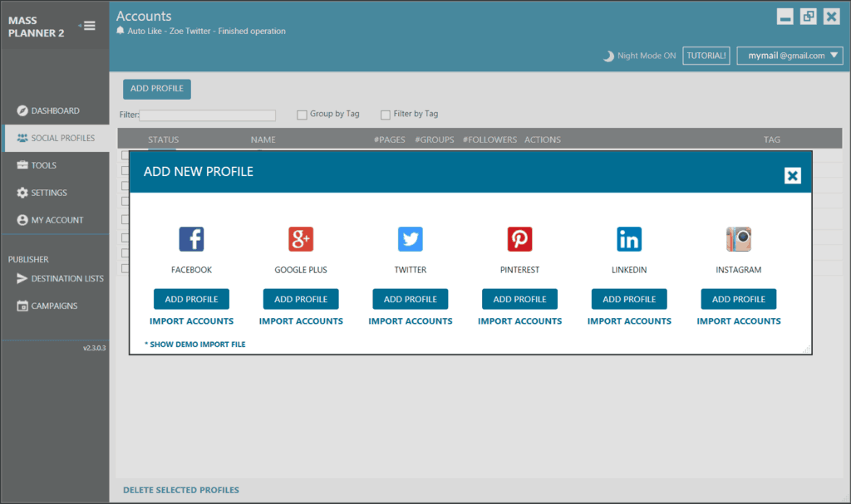851x504 pixels.
Task: Click the top Add Profile button above the filter
Action: click(x=157, y=89)
